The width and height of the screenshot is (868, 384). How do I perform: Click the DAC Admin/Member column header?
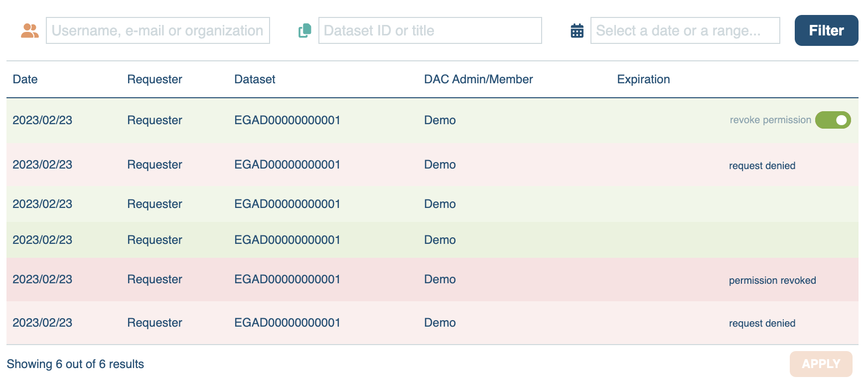coord(478,79)
